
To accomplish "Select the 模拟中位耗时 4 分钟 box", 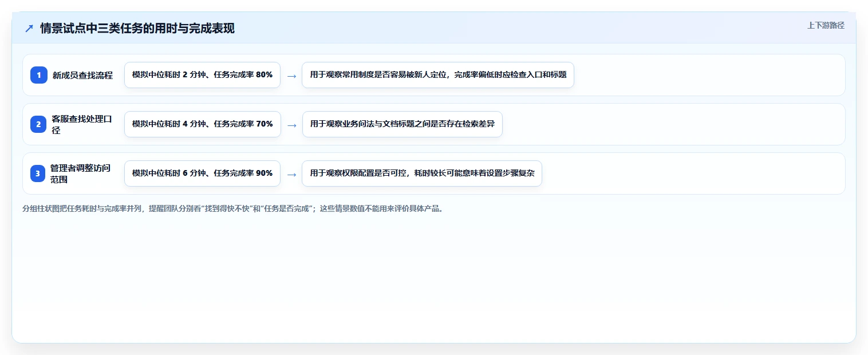I will pos(203,124).
